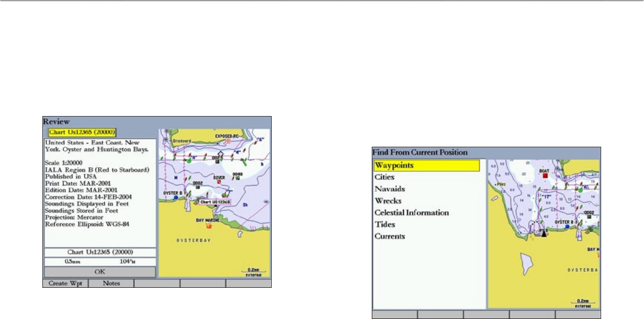The image size is (644, 319).
Task: Click the OK button in Review panel
Action: click(x=100, y=272)
